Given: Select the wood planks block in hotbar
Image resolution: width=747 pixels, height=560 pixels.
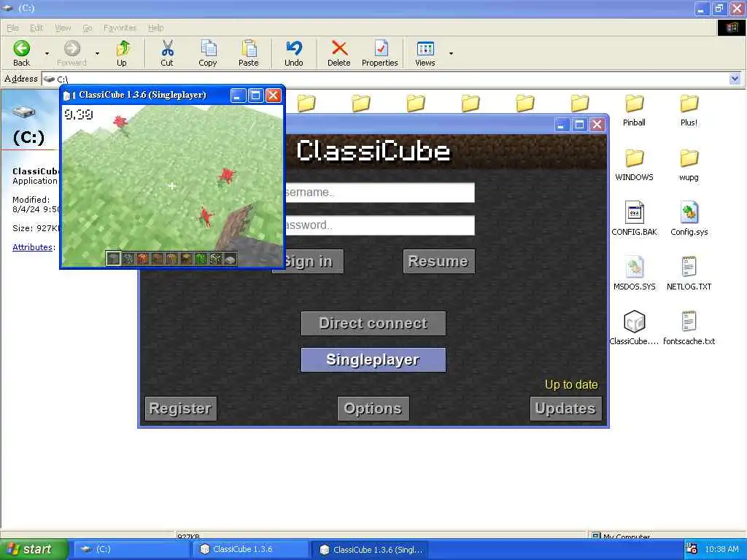Looking at the screenshot, I should pos(171,259).
